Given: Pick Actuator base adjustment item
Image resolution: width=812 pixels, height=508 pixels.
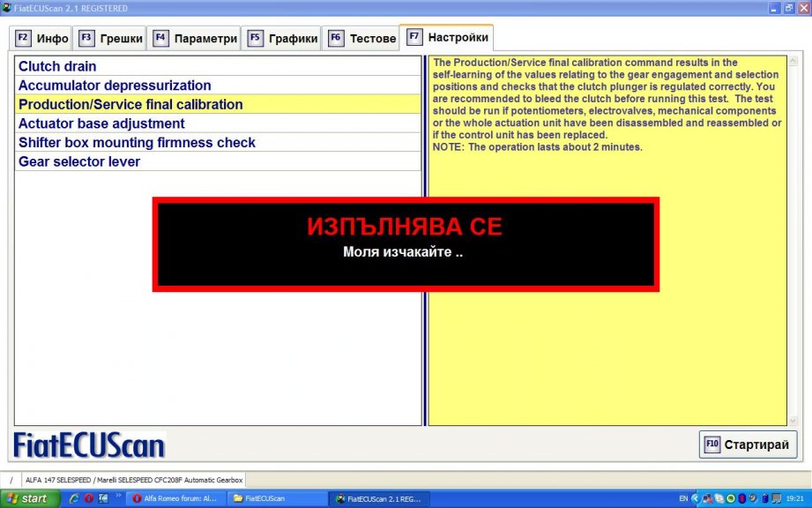Looking at the screenshot, I should pyautogui.click(x=101, y=123).
